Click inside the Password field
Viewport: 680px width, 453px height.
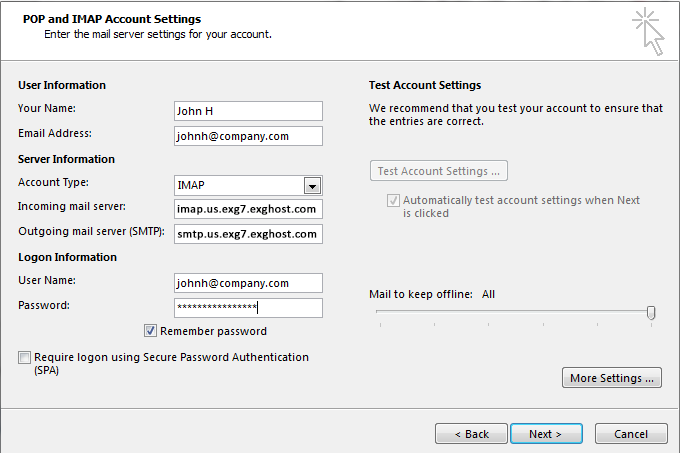click(x=248, y=308)
